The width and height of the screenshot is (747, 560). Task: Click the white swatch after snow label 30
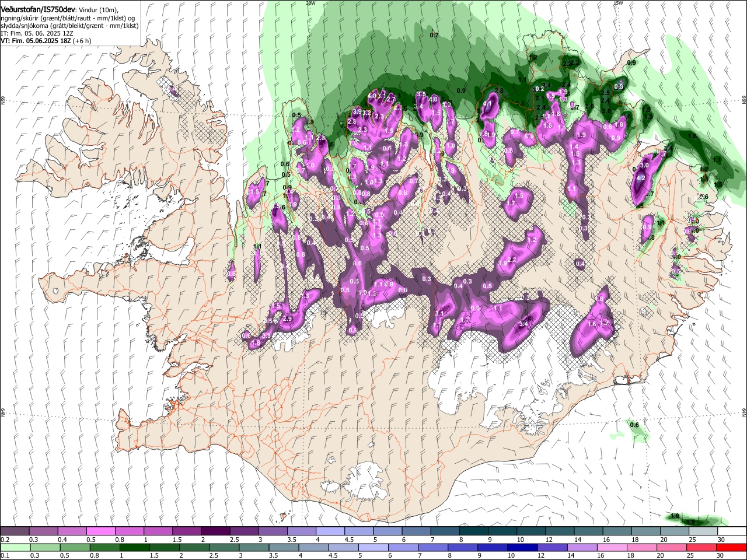coord(732,531)
